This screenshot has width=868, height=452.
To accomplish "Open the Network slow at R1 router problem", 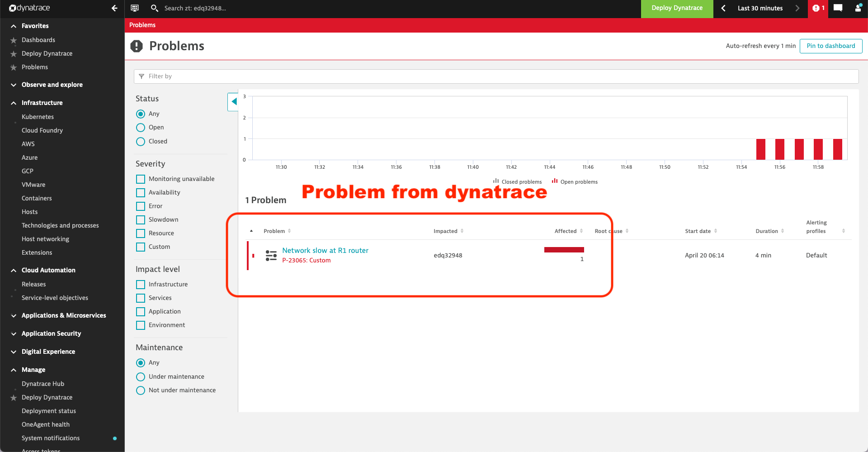I will point(325,250).
